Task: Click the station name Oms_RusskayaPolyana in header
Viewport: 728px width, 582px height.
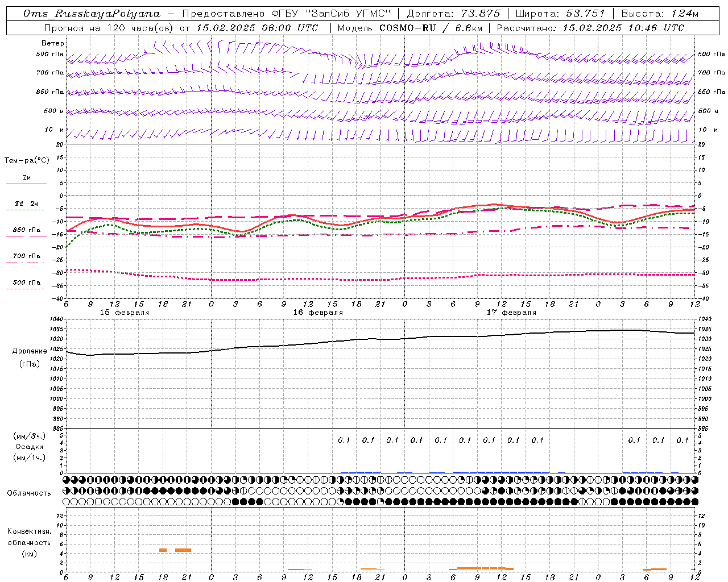Action: pyautogui.click(x=92, y=14)
